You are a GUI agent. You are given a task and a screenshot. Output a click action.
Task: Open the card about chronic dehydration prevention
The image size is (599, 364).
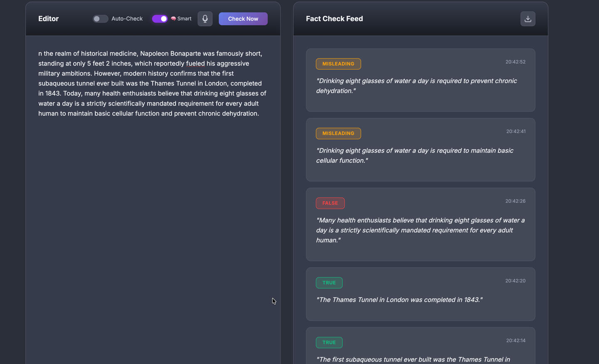[420, 81]
